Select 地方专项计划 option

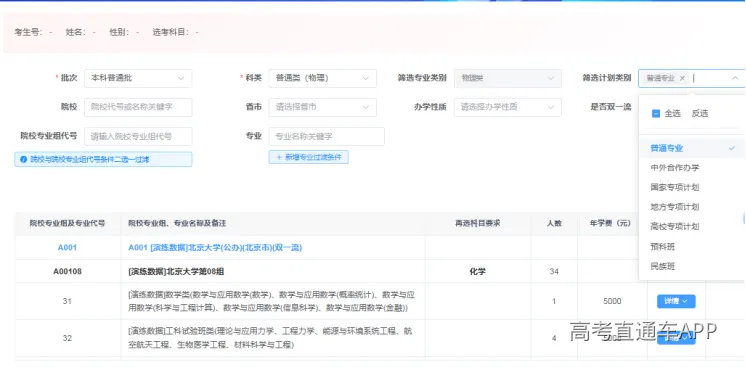(x=692, y=207)
